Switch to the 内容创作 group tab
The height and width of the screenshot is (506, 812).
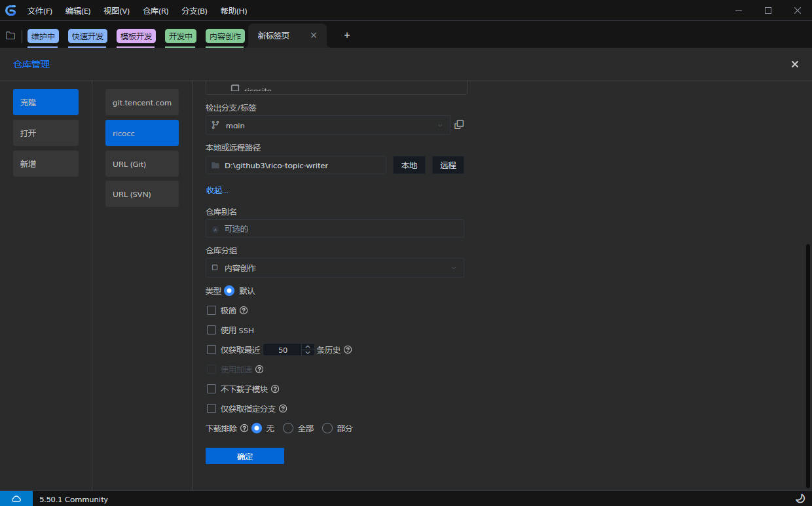click(x=225, y=36)
